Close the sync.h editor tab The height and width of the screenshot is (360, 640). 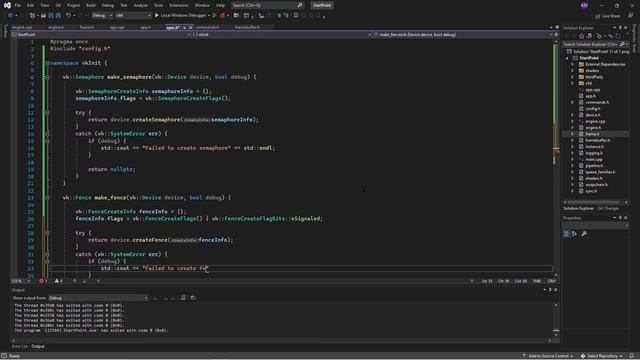coord(191,28)
